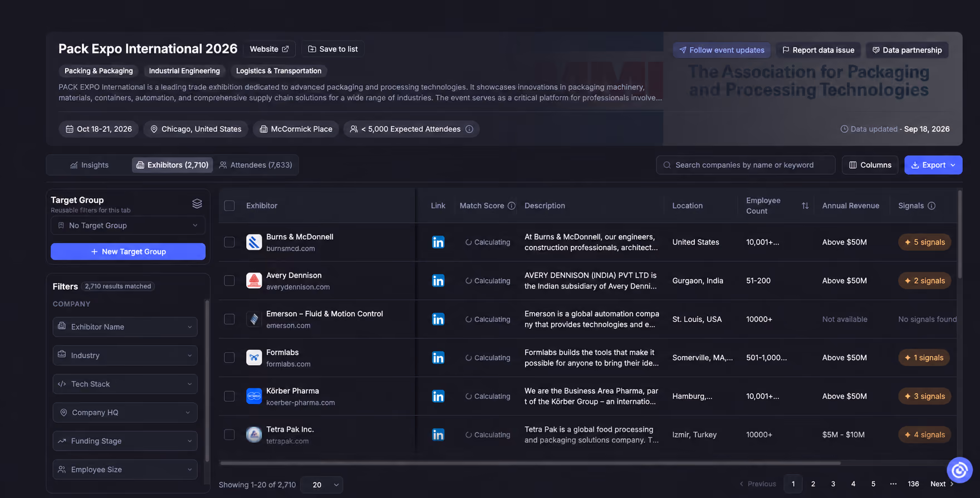This screenshot has height=498, width=980.
Task: Open LinkedIn link for Formlabs
Action: point(438,358)
